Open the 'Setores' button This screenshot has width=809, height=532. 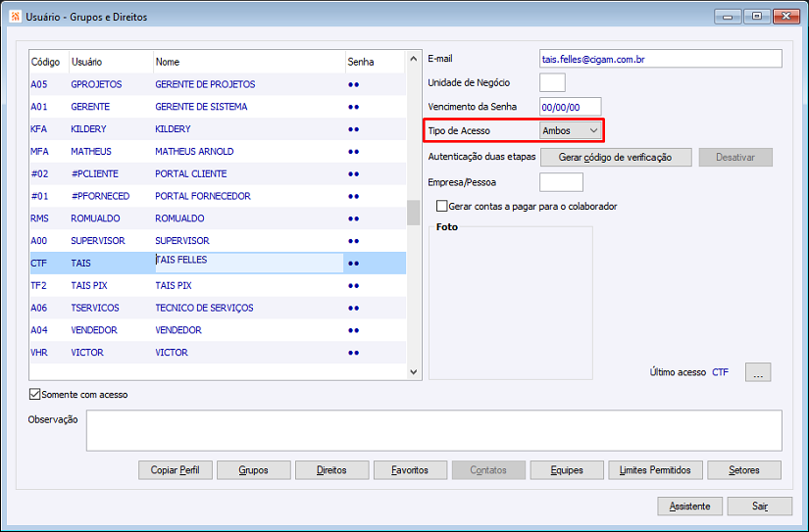744,470
